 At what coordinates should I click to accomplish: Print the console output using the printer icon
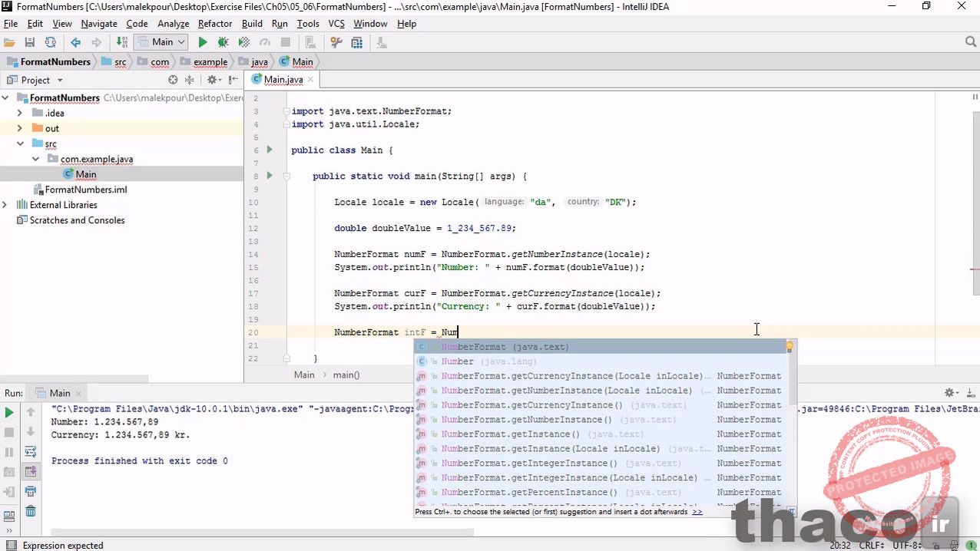pyautogui.click(x=31, y=491)
